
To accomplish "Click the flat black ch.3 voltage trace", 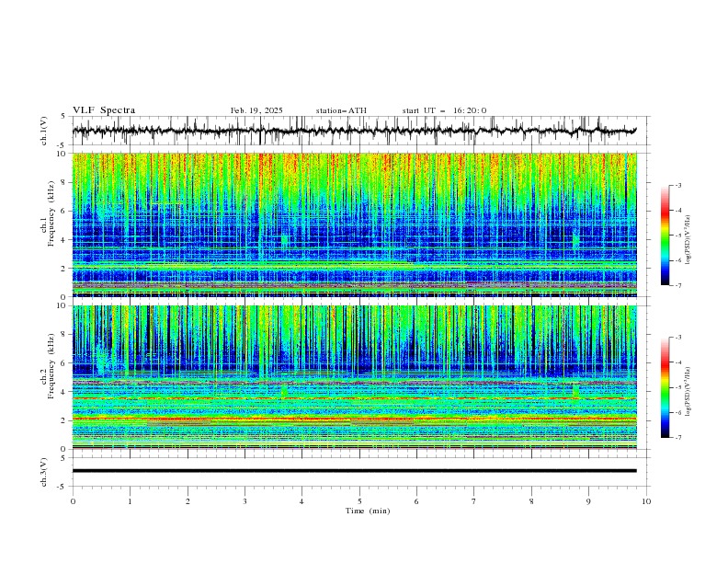I will click(354, 471).
